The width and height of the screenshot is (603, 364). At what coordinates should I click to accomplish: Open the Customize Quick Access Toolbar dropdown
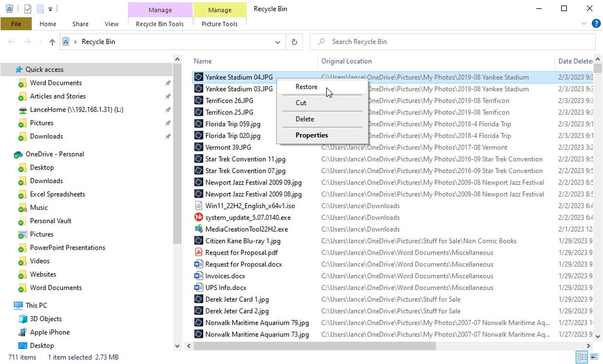pos(50,8)
